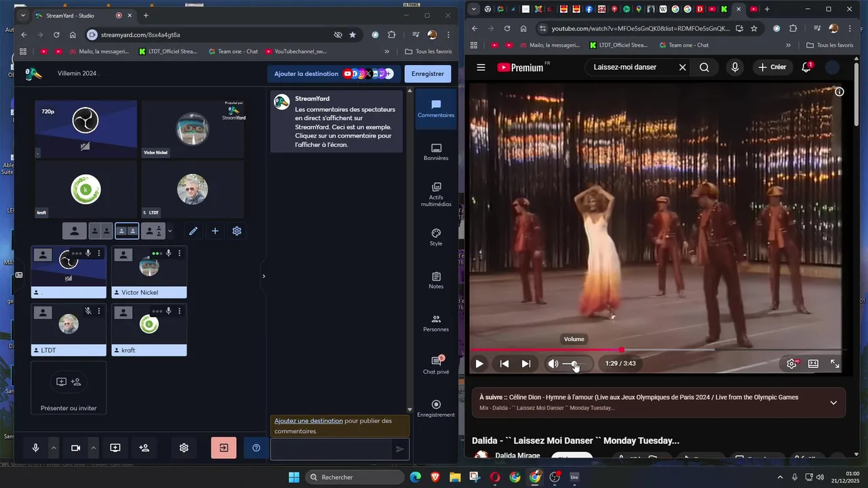Open the YouTube hamburger guide menu

481,67
